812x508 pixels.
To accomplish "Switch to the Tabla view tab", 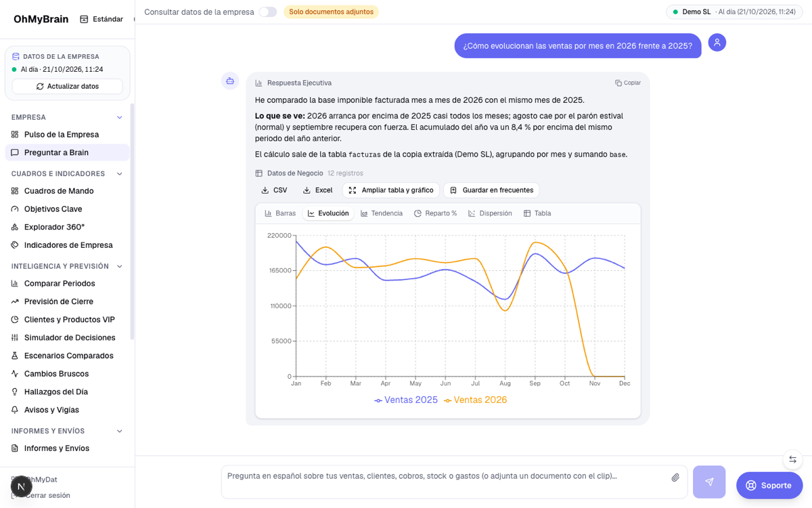I will coord(537,213).
